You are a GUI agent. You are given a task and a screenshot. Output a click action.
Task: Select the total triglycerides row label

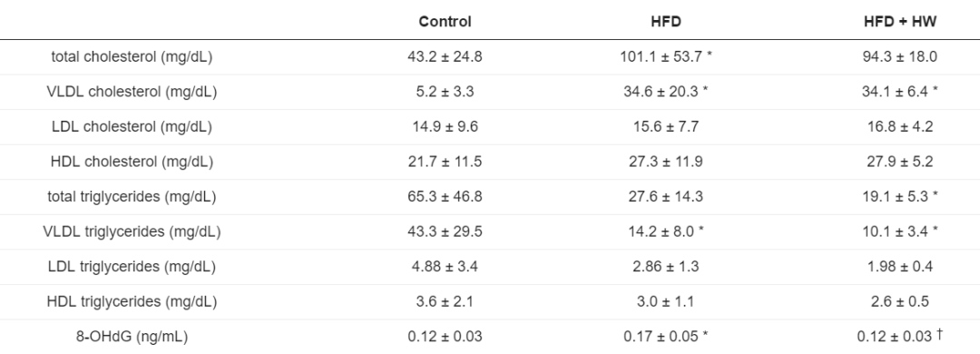132,197
